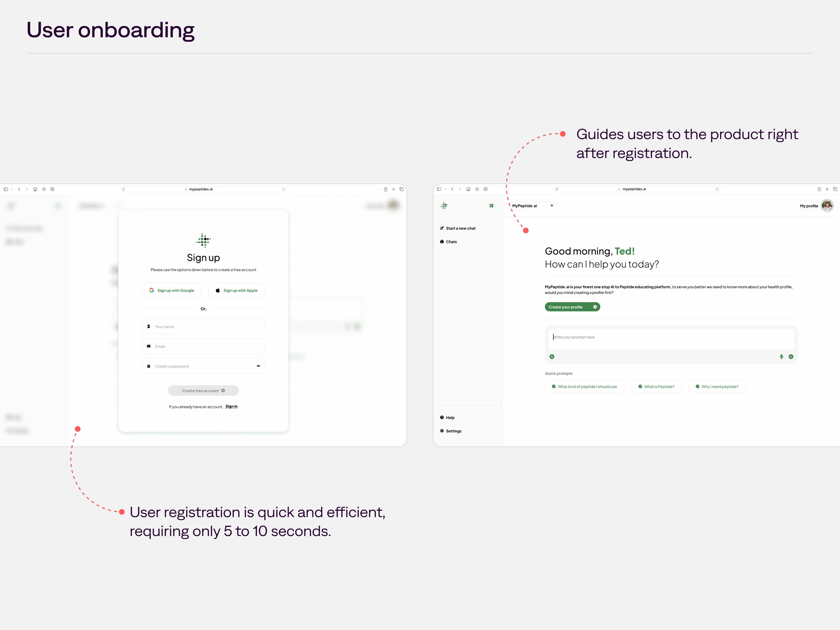Toggle browser sidebar in right window
Viewport: 840px width, 630px height.
(x=439, y=189)
